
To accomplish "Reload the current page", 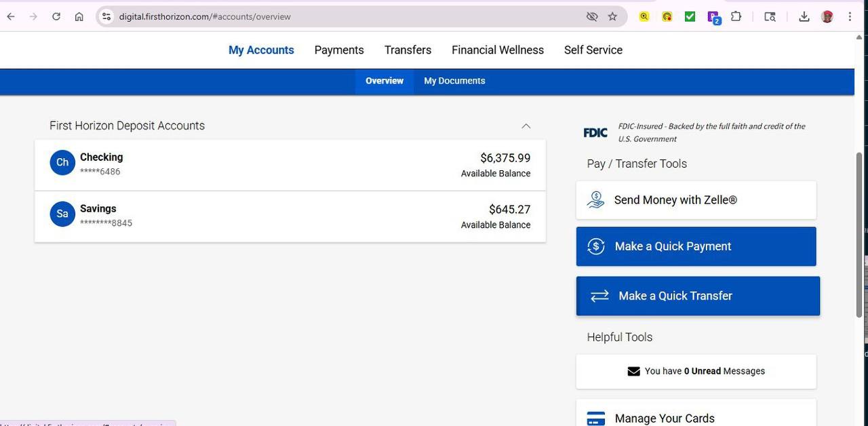I will (56, 16).
